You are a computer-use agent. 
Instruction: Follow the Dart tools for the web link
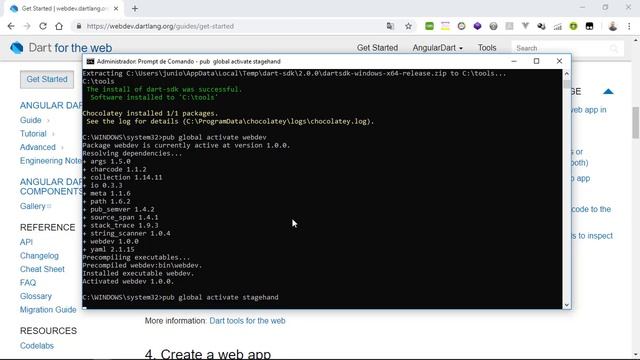(x=247, y=321)
